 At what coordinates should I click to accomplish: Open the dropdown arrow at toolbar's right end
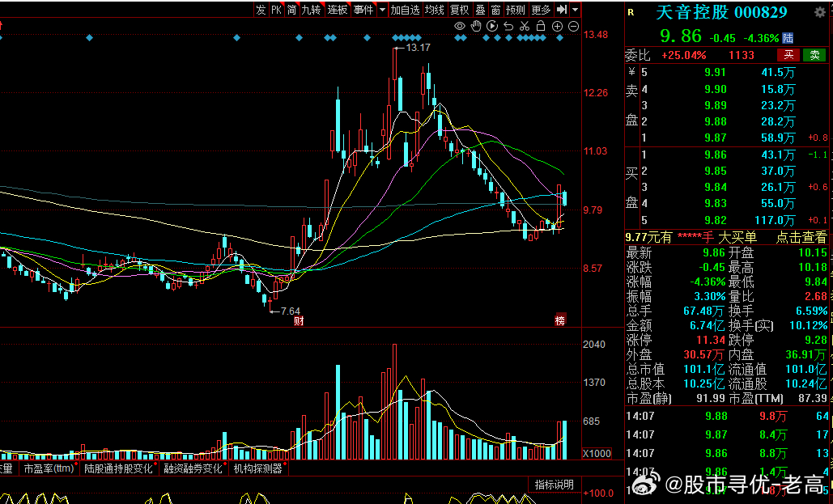pyautogui.click(x=576, y=10)
